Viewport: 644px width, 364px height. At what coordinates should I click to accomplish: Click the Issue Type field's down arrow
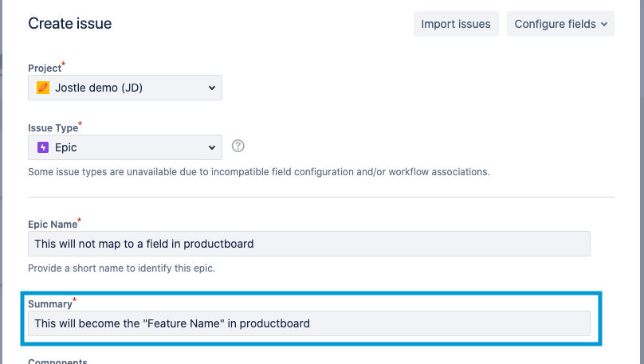click(x=211, y=147)
